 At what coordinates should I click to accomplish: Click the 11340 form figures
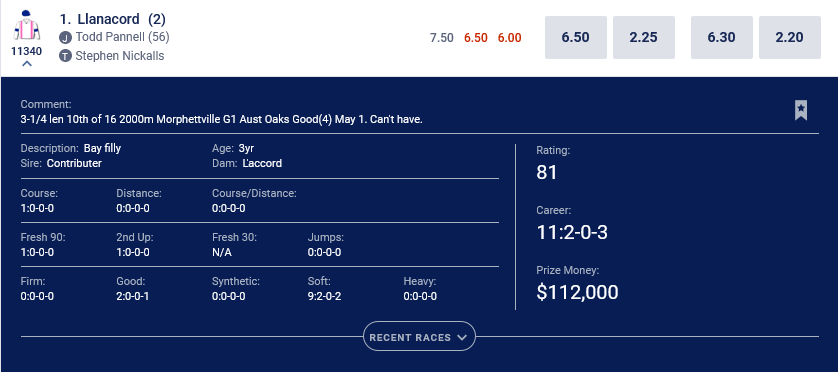27,51
